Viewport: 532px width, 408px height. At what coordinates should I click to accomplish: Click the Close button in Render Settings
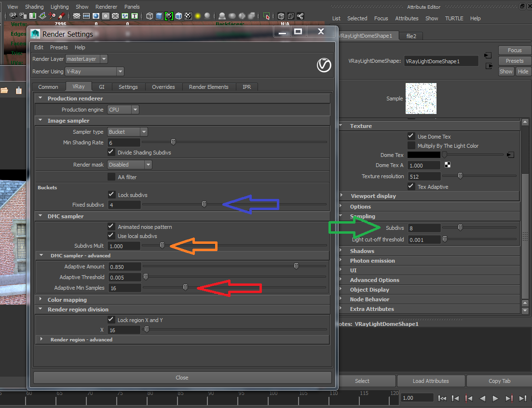(182, 378)
